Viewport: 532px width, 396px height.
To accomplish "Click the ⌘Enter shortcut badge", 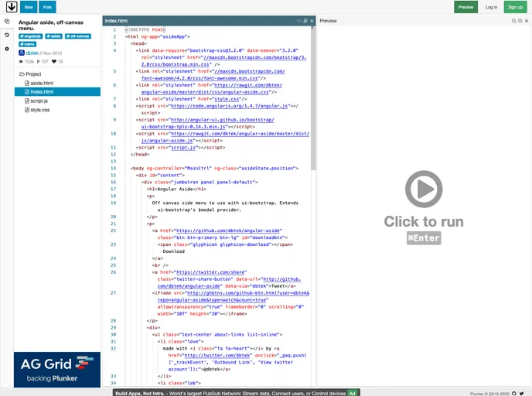I will click(x=424, y=238).
